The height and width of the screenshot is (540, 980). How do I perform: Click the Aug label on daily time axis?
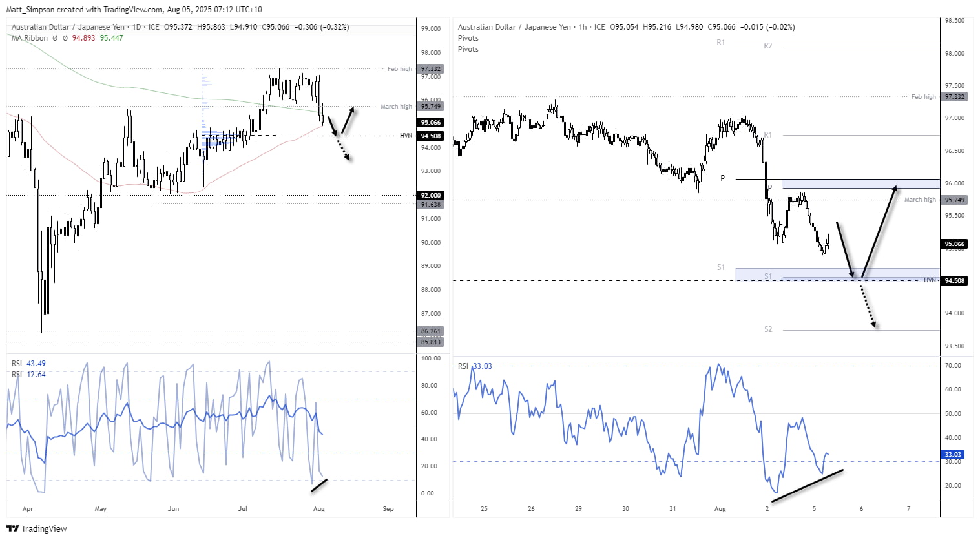[x=318, y=509]
